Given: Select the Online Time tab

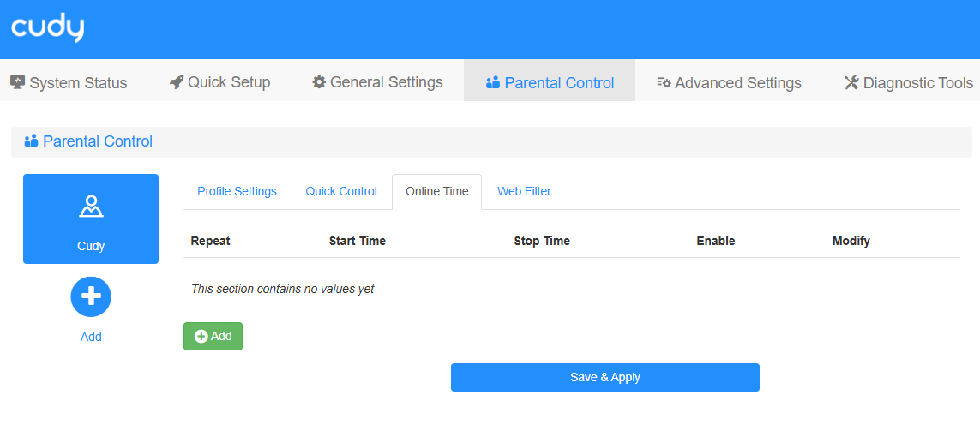Looking at the screenshot, I should coord(436,191).
